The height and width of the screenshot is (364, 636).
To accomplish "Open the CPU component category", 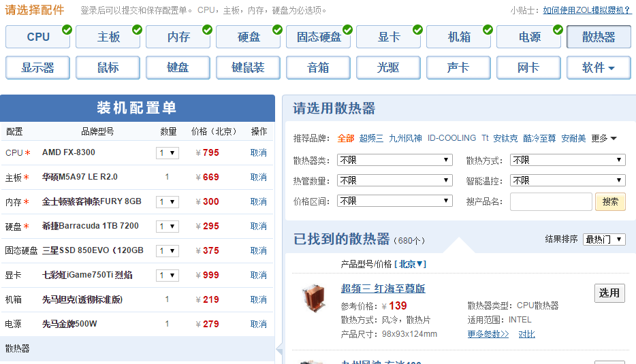I will coord(37,37).
